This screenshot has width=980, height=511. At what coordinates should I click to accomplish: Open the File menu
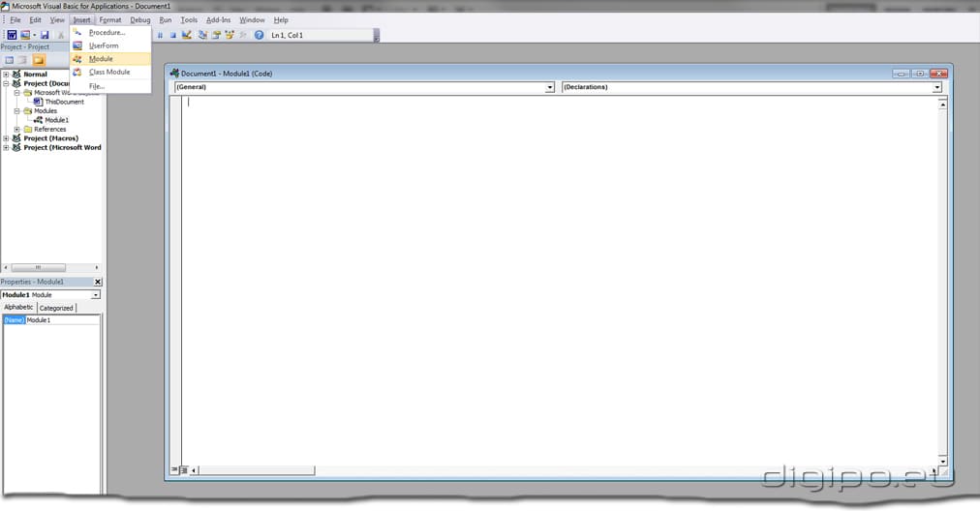coord(15,20)
